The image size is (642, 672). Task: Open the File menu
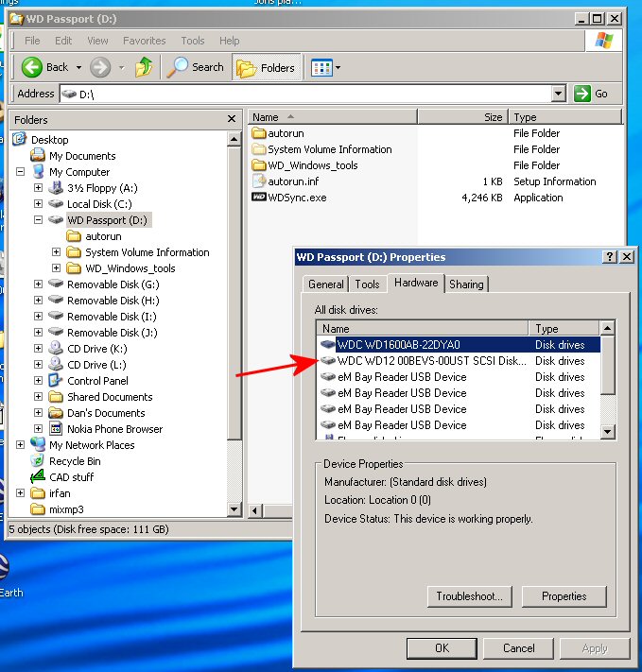(32, 41)
